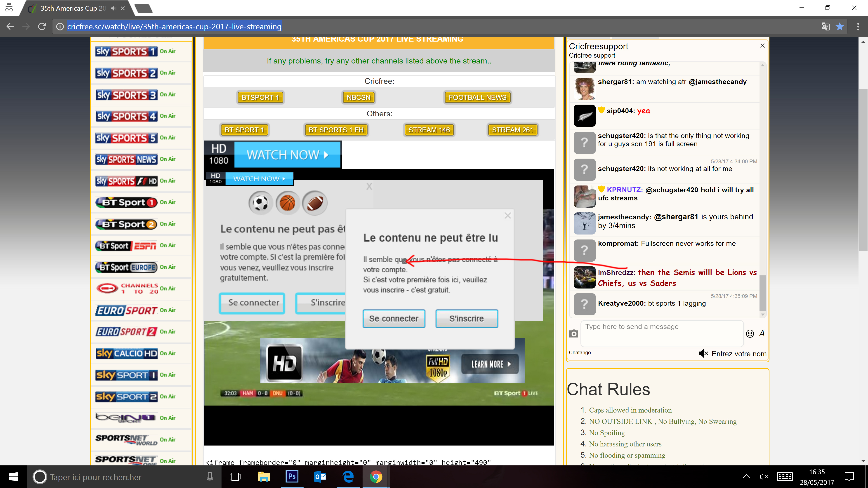Image resolution: width=868 pixels, height=488 pixels.
Task: Click S'inscrire in front dialog
Action: [x=467, y=319]
